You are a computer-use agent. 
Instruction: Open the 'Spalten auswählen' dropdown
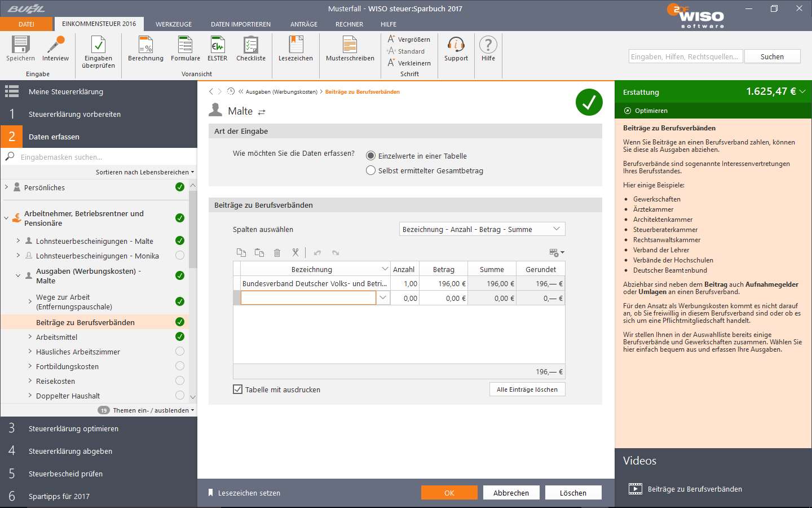tap(482, 229)
